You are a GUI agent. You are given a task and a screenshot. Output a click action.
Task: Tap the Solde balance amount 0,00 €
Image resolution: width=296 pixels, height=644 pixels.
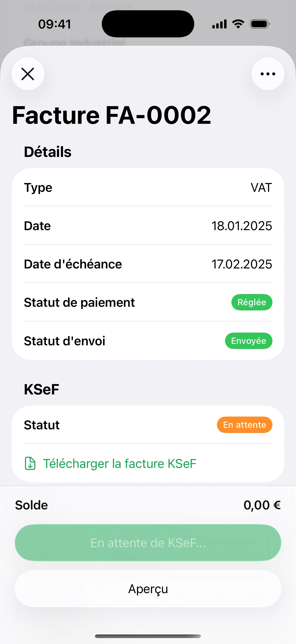pyautogui.click(x=262, y=505)
